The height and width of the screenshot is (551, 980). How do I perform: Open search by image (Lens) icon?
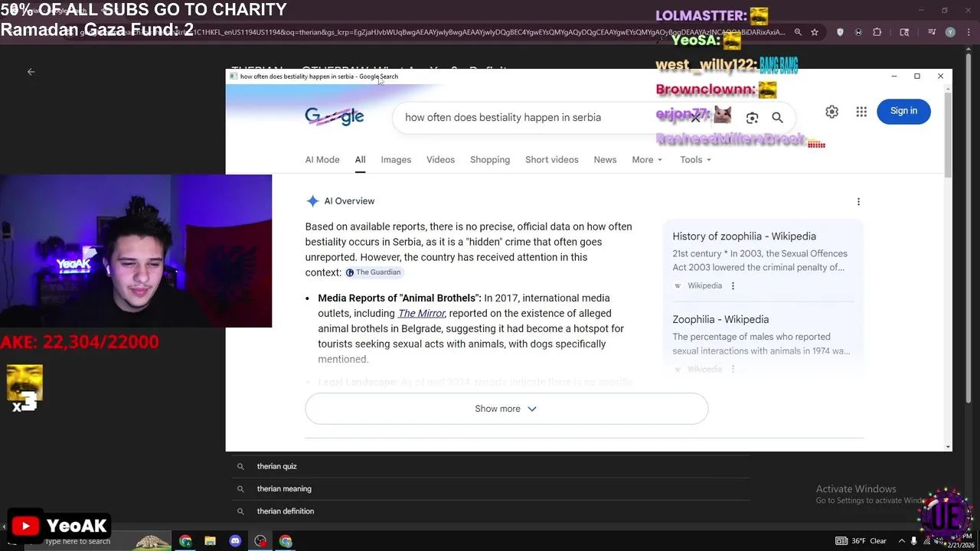[x=752, y=118]
